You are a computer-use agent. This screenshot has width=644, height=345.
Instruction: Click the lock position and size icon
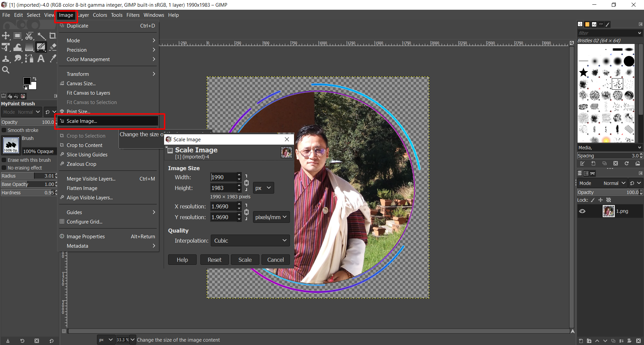pos(600,200)
